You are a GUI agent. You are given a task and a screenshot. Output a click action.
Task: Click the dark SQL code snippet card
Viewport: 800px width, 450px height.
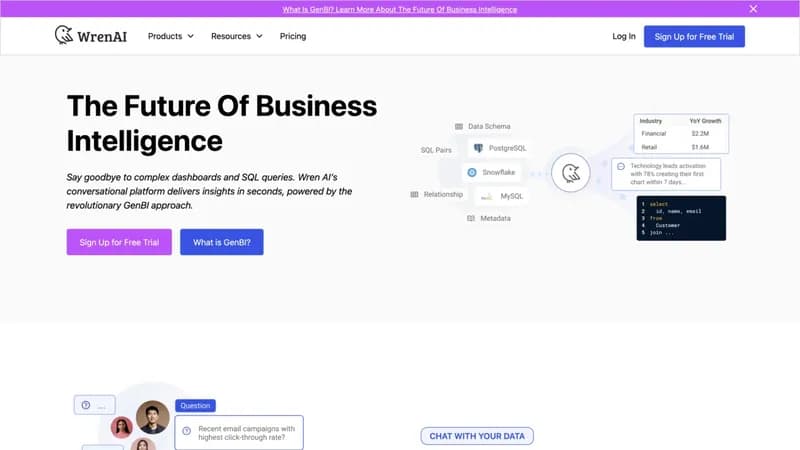click(x=681, y=218)
